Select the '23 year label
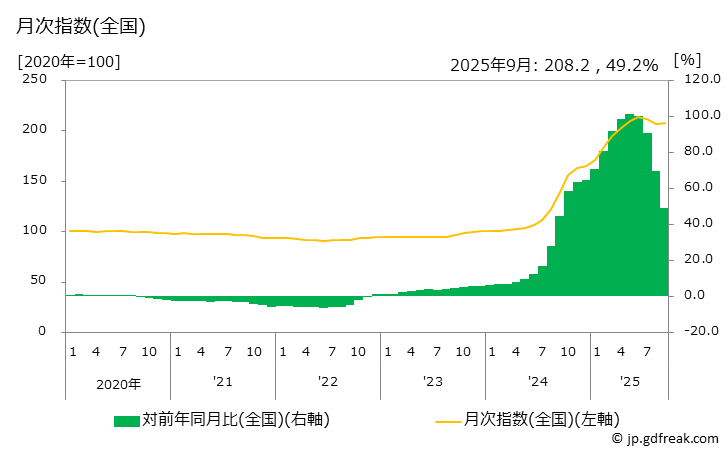728x450 pixels. tap(433, 382)
